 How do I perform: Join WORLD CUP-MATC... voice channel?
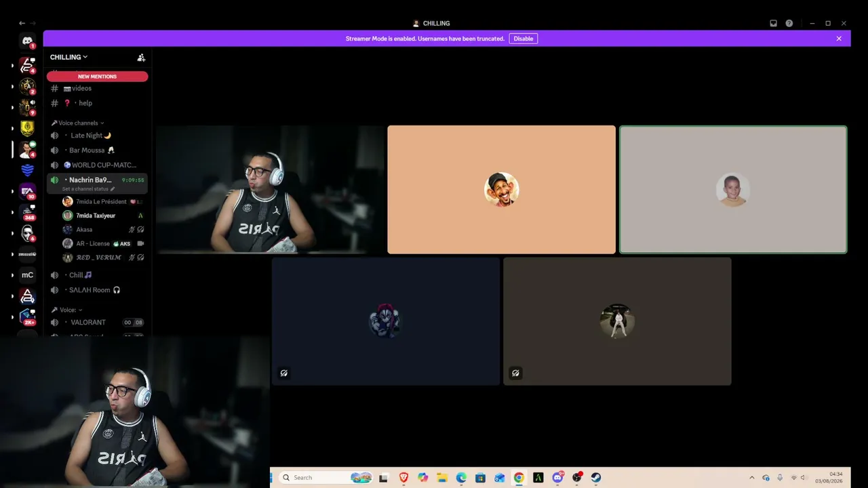pos(97,165)
